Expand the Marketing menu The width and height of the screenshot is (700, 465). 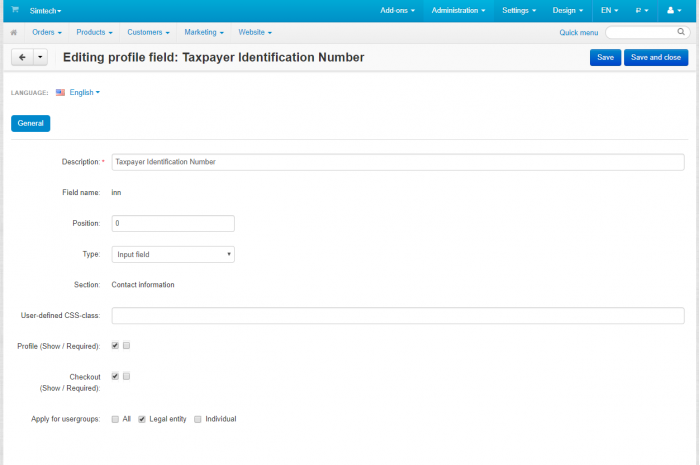[x=204, y=32]
